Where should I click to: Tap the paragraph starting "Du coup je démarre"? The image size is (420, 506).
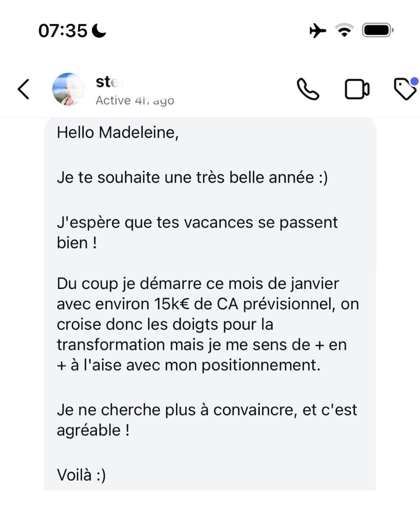click(x=208, y=324)
